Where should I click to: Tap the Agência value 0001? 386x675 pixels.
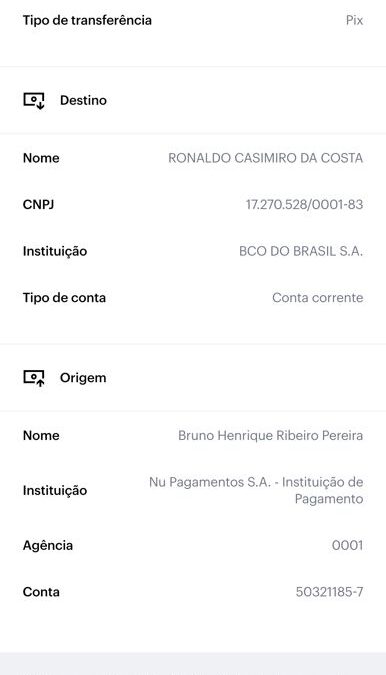[347, 545]
